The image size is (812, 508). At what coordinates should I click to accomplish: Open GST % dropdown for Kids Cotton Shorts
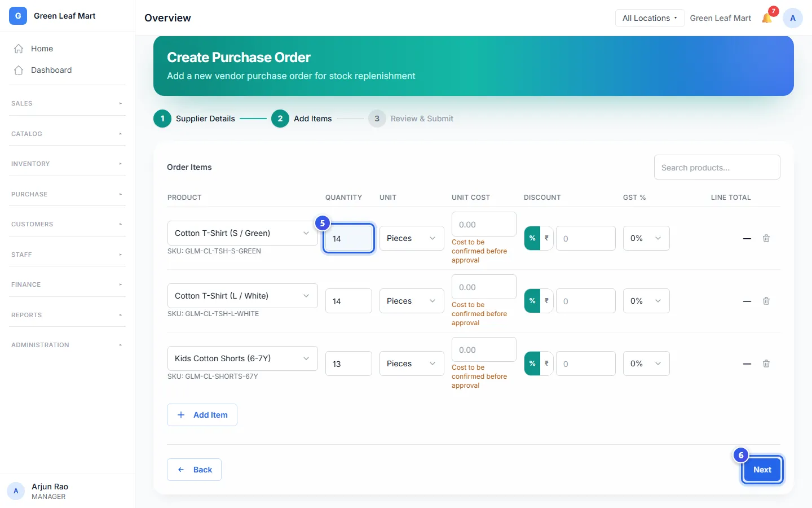(646, 364)
